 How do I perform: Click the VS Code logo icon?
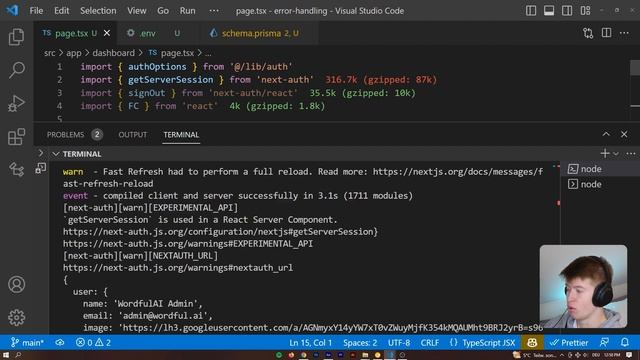(12, 10)
